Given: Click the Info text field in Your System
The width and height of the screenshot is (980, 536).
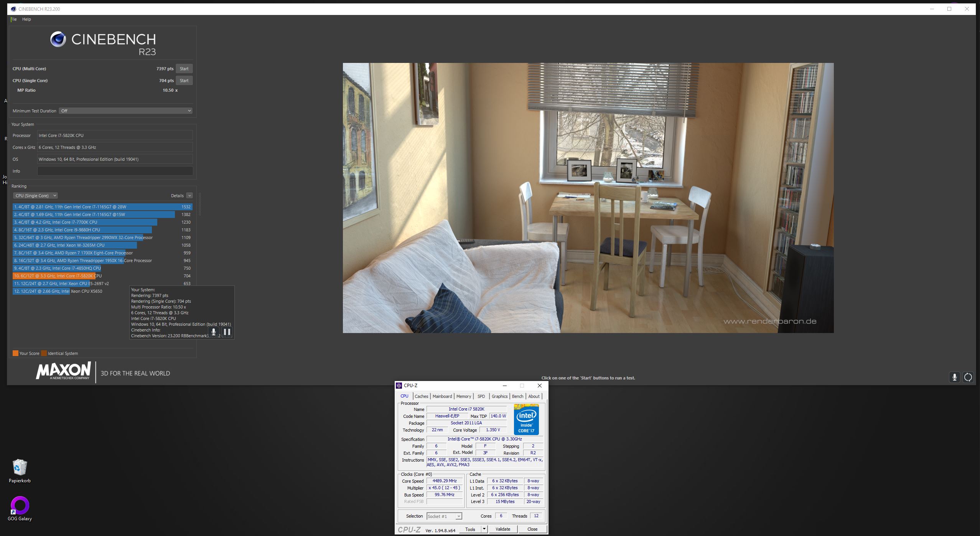Looking at the screenshot, I should (x=115, y=171).
